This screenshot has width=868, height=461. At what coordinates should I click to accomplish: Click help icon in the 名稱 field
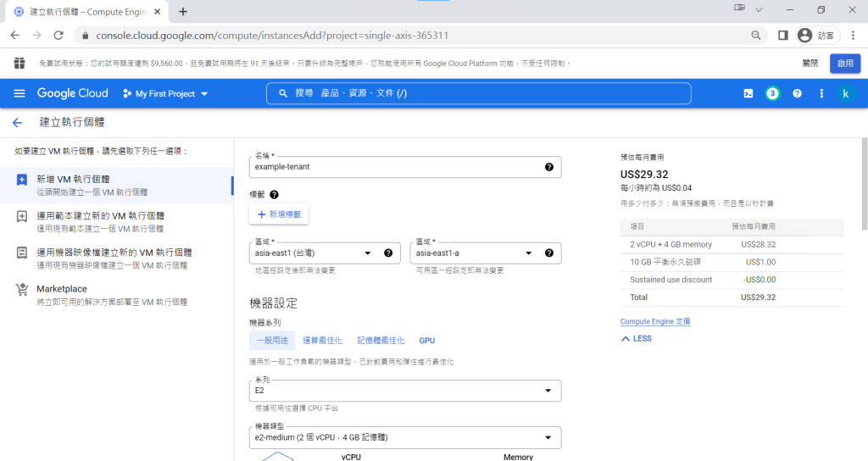[548, 167]
